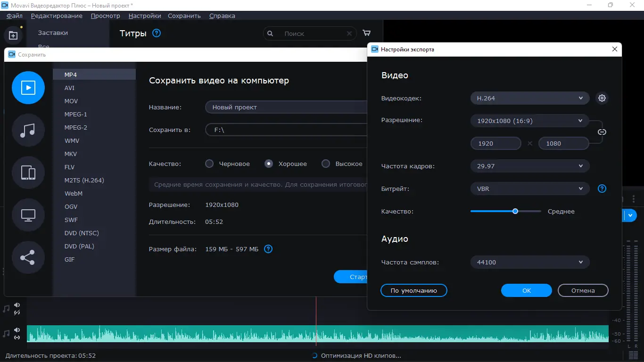Toggle clip linking on lower audio track
Image resolution: width=644 pixels, height=362 pixels.
coord(17,337)
